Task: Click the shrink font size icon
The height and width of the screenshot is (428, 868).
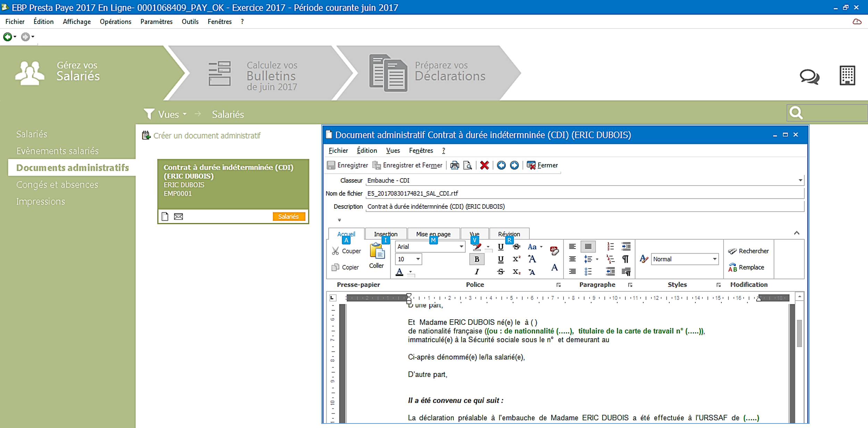Action: point(532,272)
